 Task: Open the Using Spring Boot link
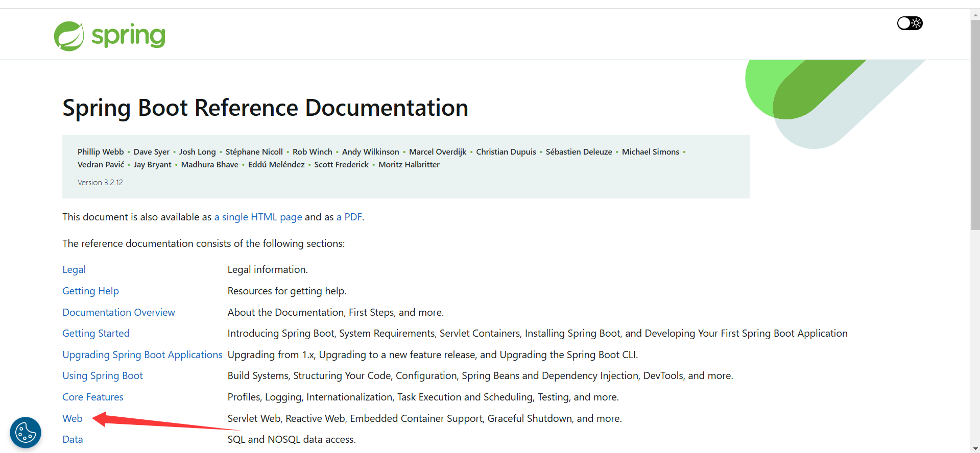click(x=103, y=375)
